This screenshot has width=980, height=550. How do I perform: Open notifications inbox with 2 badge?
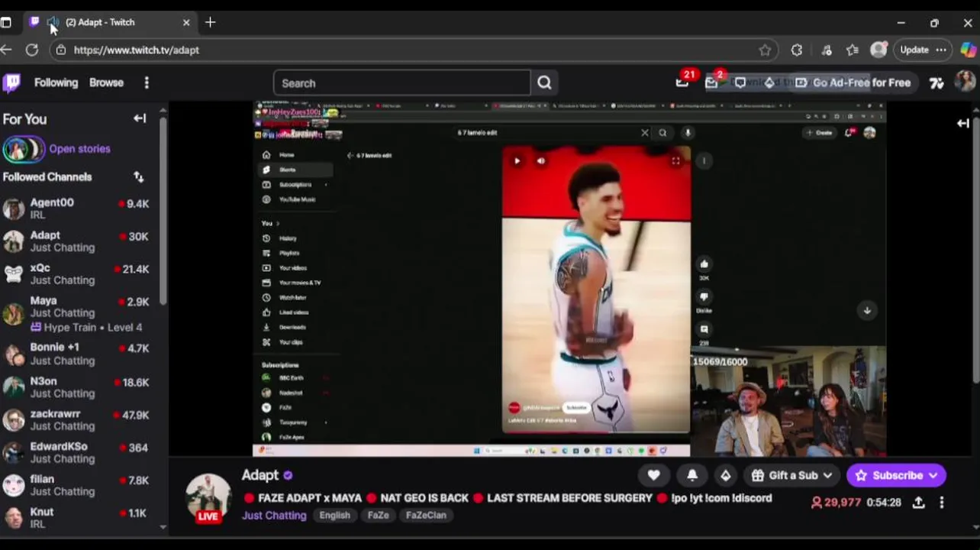coord(711,82)
